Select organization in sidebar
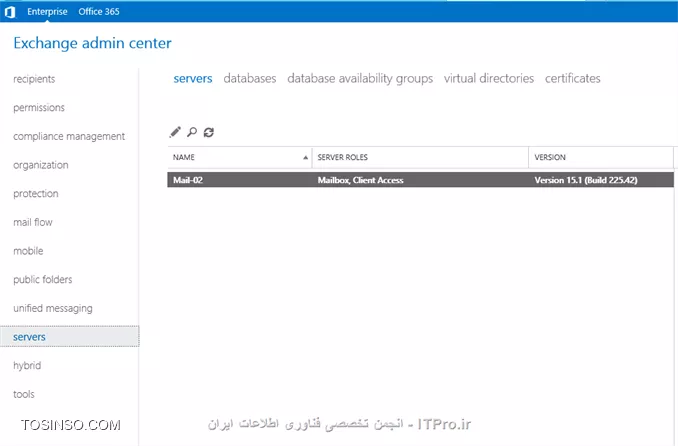 coord(41,165)
